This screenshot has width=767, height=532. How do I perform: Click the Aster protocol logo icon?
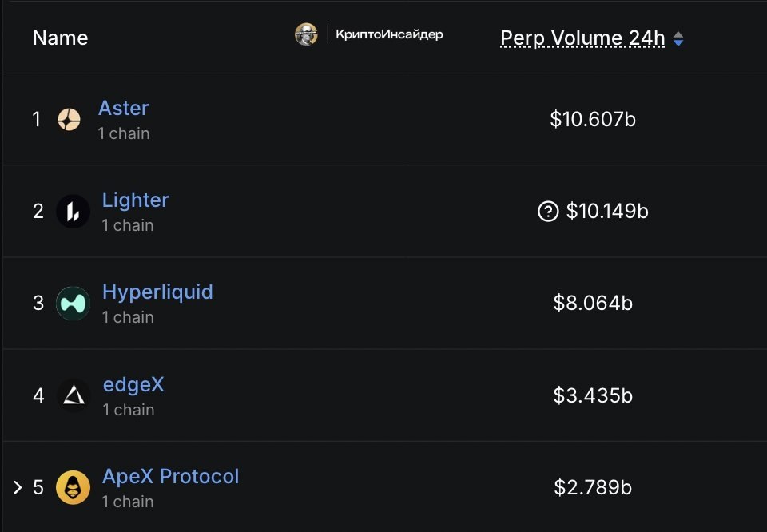(70, 120)
